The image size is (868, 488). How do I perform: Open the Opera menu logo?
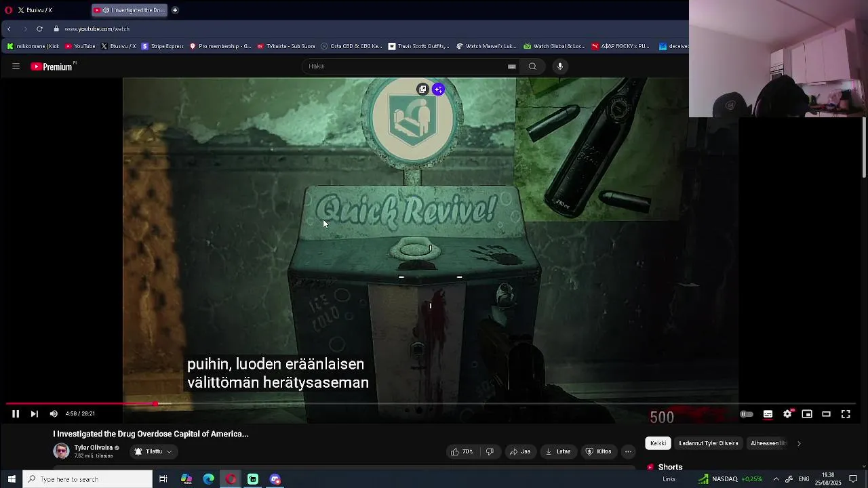pos(8,10)
